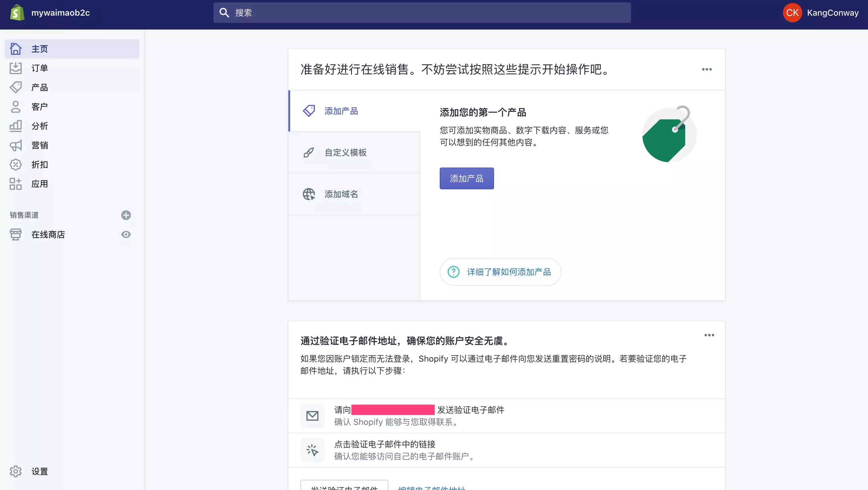The width and height of the screenshot is (868, 490).
Task: Go to 在线商店 sales channel
Action: (x=48, y=234)
